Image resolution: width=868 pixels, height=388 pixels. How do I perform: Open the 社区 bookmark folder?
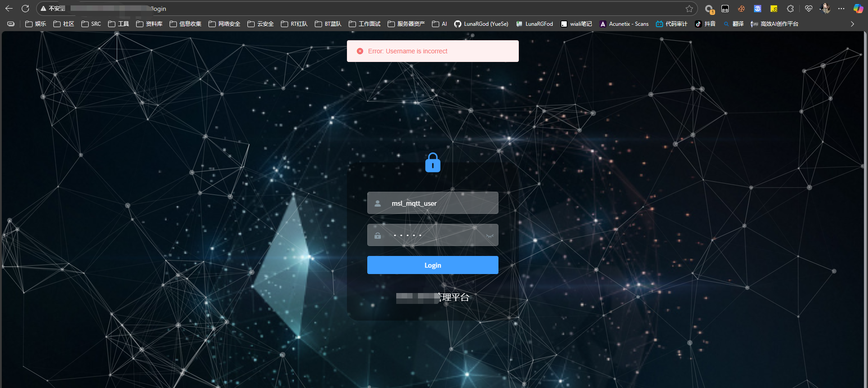64,24
